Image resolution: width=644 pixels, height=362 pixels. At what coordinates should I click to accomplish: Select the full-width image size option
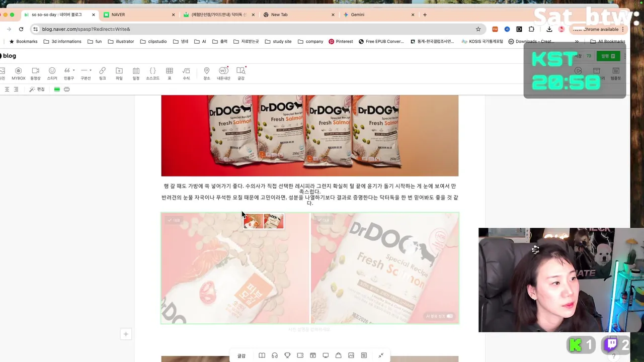click(66, 89)
